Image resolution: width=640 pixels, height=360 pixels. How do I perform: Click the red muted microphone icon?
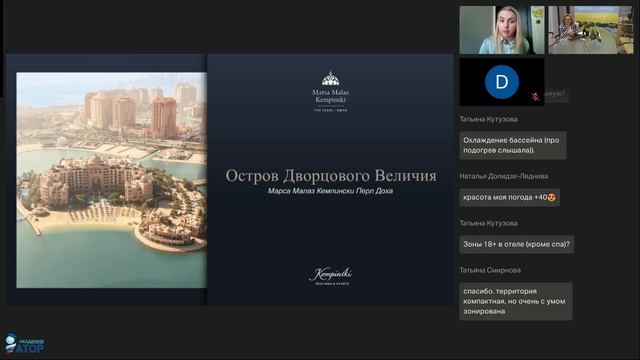pos(535,97)
